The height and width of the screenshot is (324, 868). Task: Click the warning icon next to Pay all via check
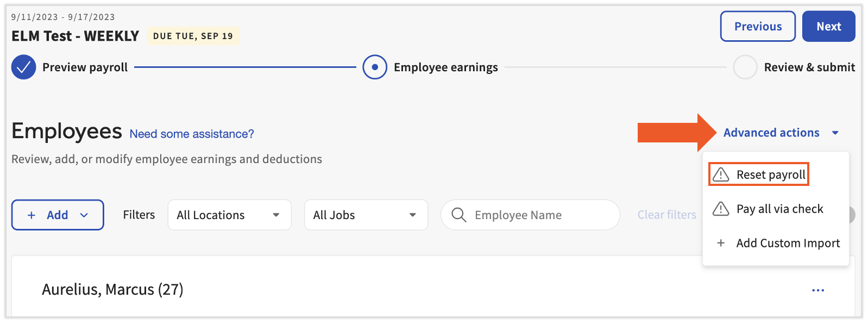click(721, 209)
